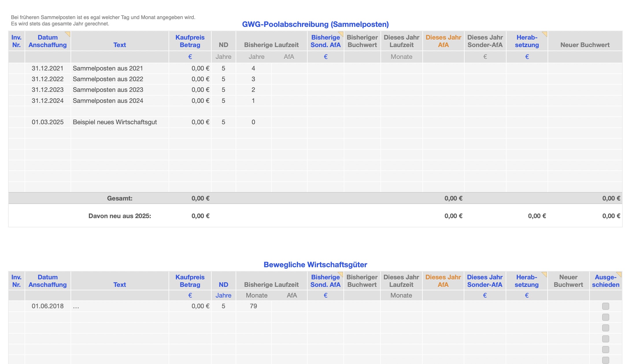Click the 'Bewegliche Wirtschaftsgüter' table title

coord(315,265)
